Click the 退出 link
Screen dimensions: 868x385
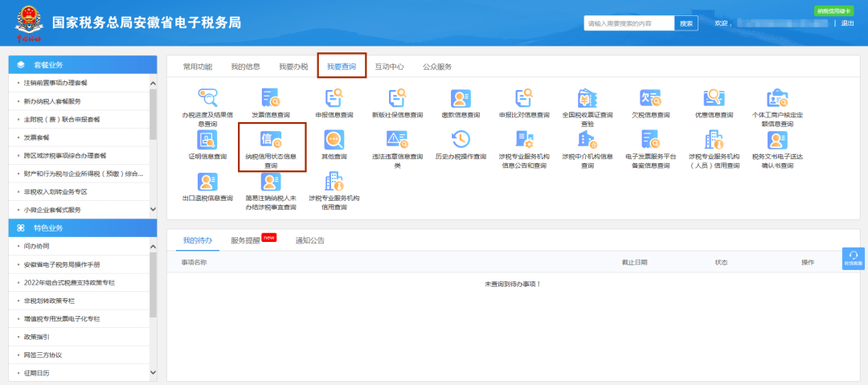[848, 23]
